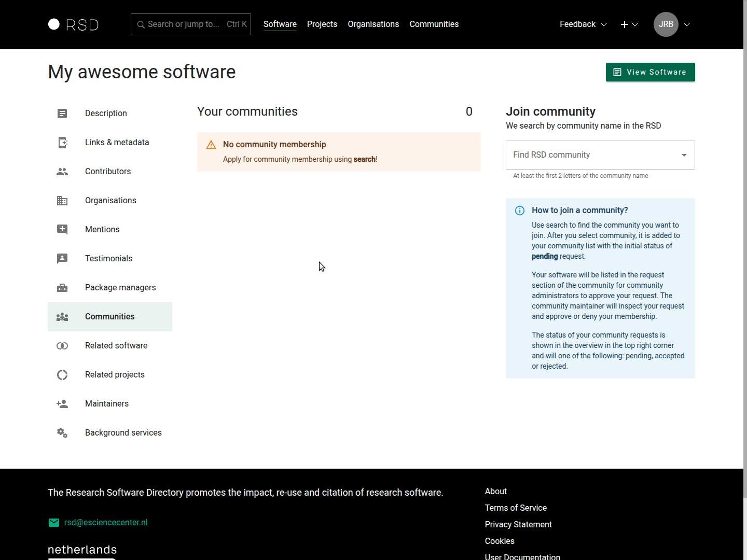Click the Organisations building icon

click(x=62, y=201)
